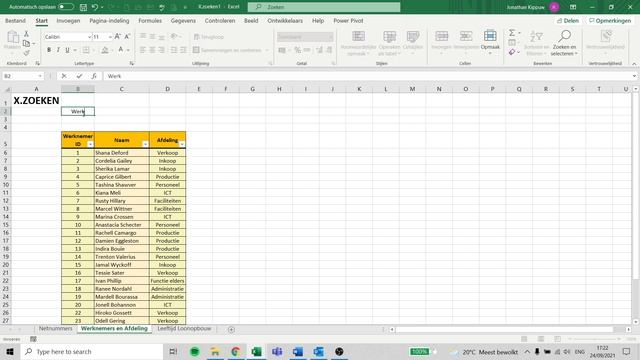The image size is (640, 360).
Task: Switch to the Controleren tab
Action: tap(220, 20)
